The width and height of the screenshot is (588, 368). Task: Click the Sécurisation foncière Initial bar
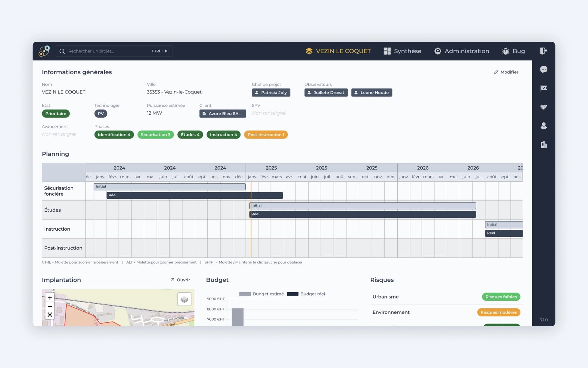169,186
